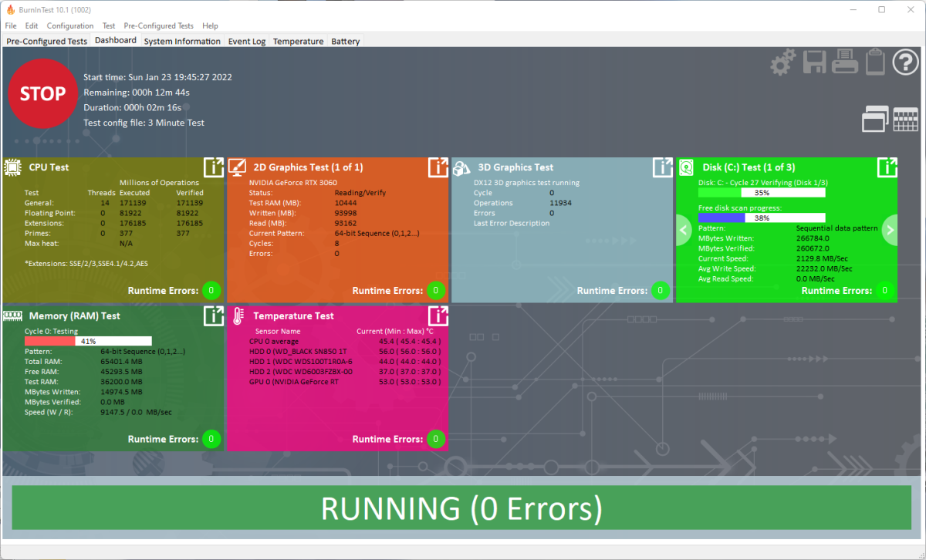This screenshot has width=926, height=560.
Task: Open the Battery tab
Action: [345, 41]
